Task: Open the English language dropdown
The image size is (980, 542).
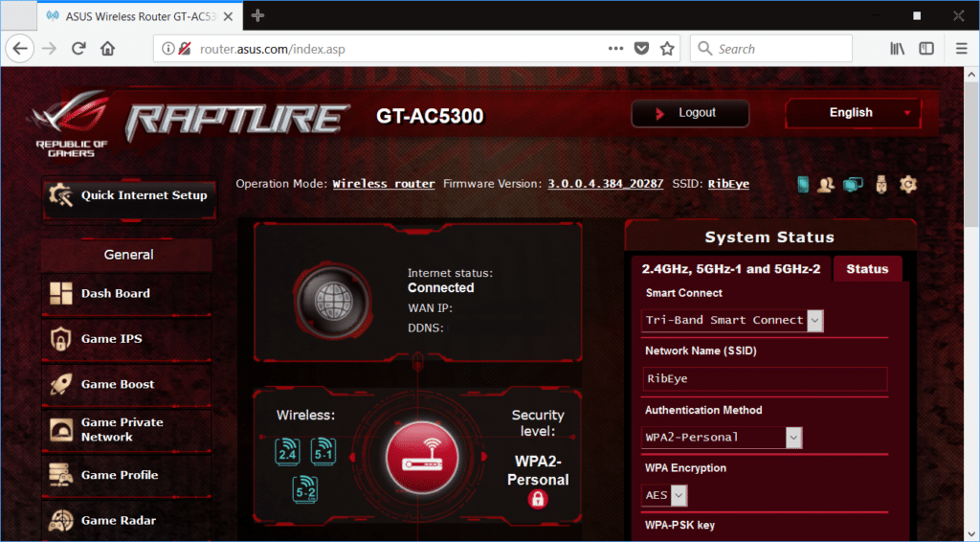Action: (853, 113)
